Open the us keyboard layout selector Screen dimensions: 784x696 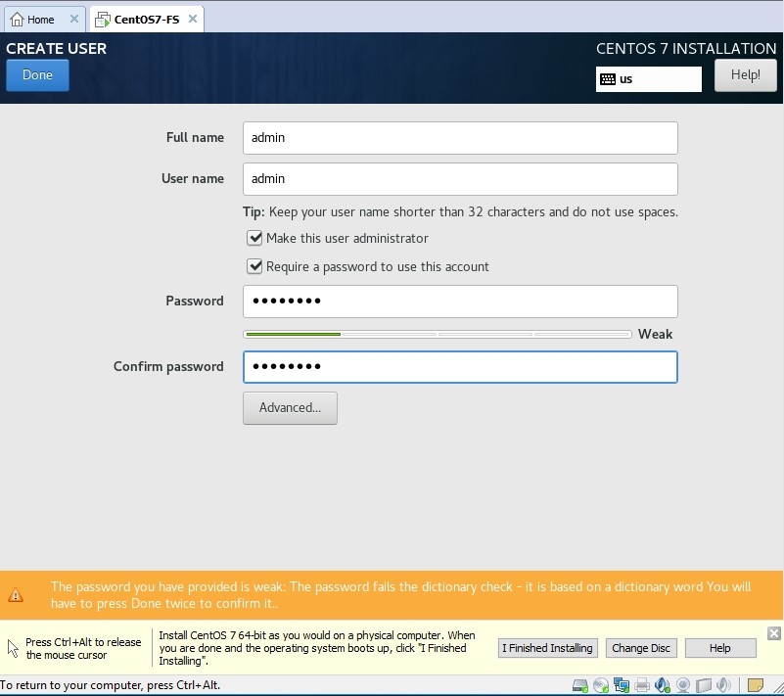pyautogui.click(x=648, y=79)
